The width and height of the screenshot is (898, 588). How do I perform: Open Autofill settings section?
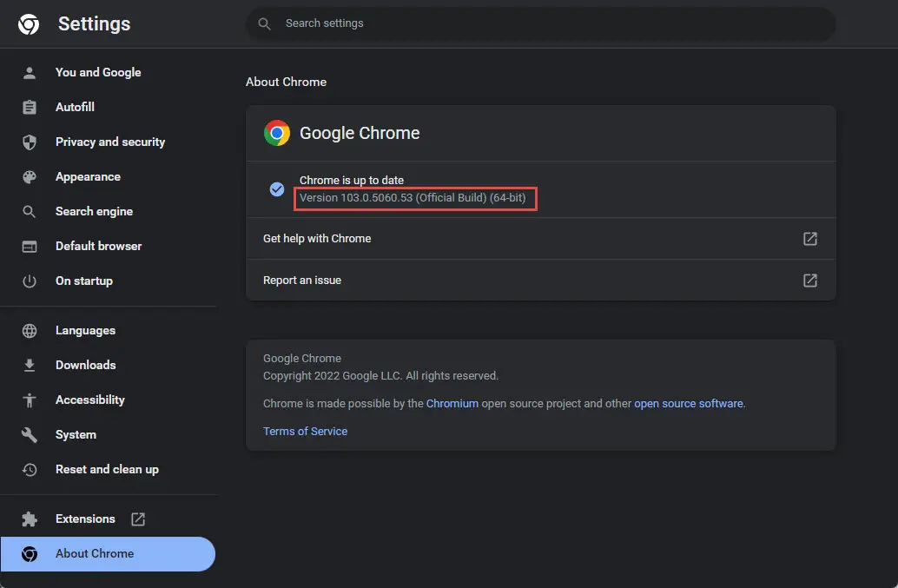(108, 107)
